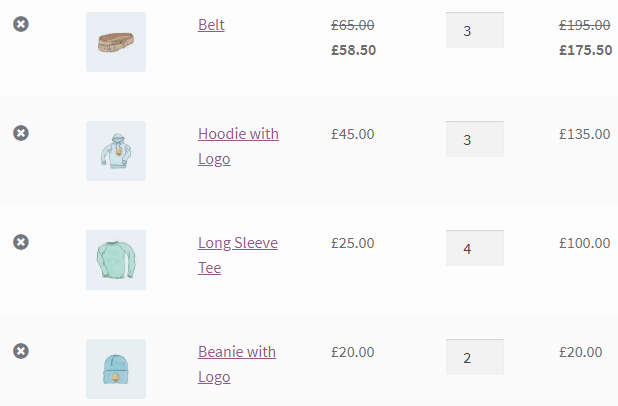
Task: Open the green long sleeve tee thumbnail
Action: (116, 260)
